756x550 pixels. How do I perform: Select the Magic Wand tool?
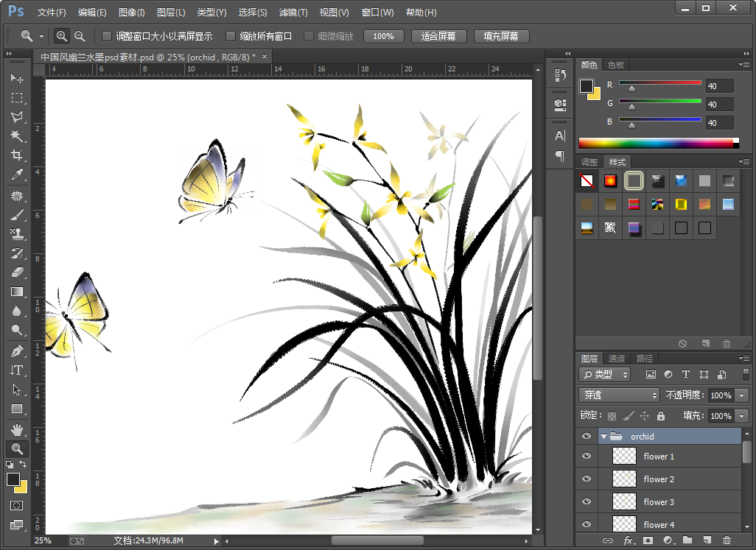point(16,136)
